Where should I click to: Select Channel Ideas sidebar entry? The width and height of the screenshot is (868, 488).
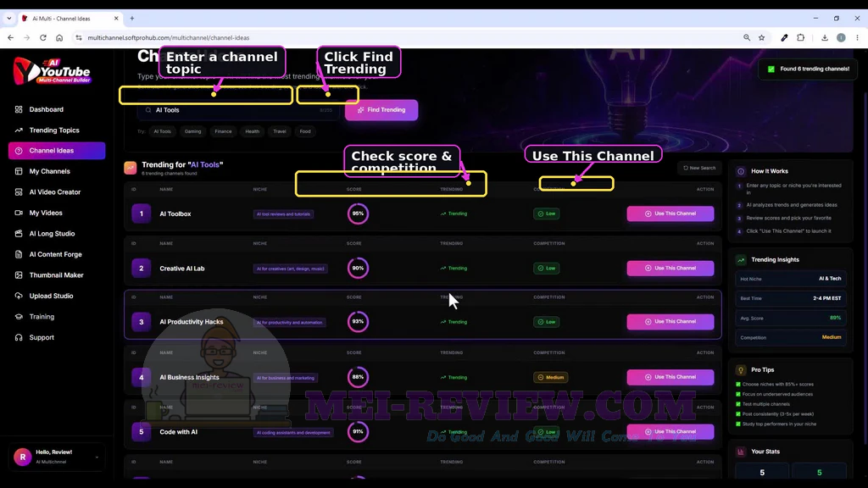tap(57, 151)
